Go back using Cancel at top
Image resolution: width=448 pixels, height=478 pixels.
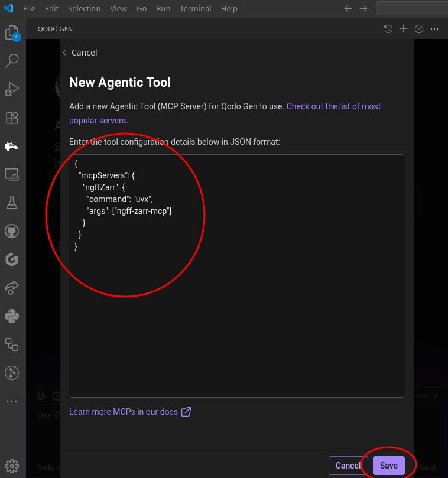(x=80, y=53)
